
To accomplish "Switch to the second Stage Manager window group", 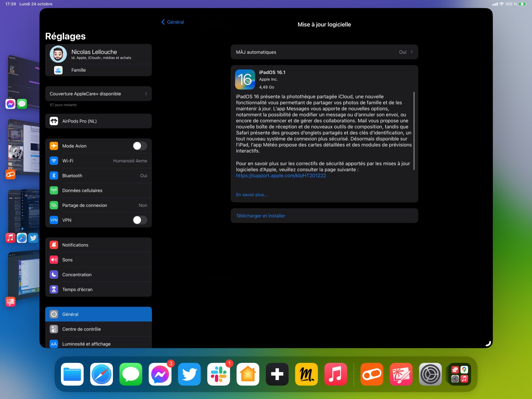I will point(24,147).
